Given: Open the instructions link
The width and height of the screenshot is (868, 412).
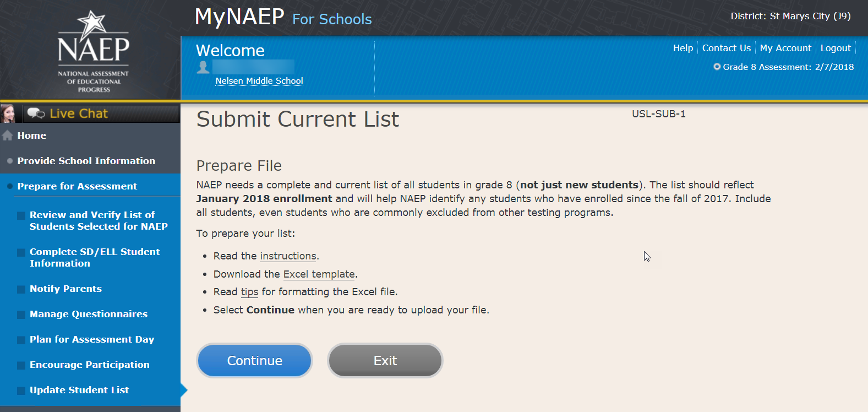Looking at the screenshot, I should (288, 256).
